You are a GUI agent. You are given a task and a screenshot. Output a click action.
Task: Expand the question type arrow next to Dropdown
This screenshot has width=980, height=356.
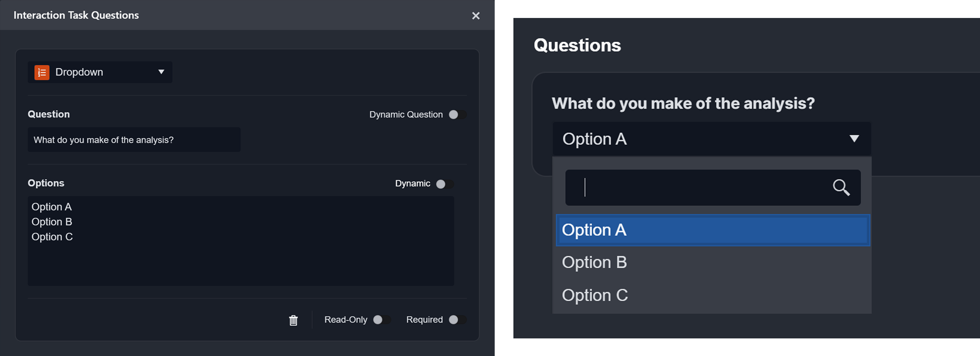click(161, 72)
